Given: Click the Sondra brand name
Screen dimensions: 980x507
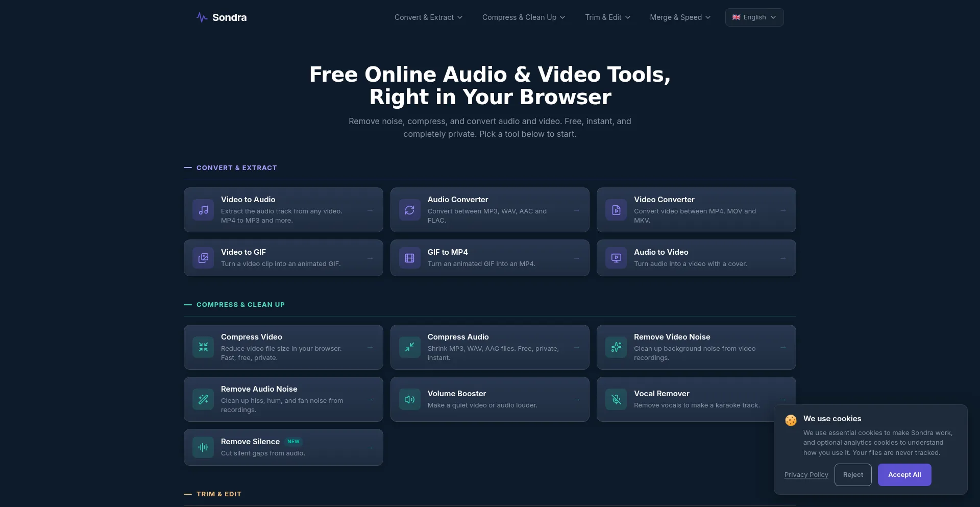Looking at the screenshot, I should pos(229,17).
